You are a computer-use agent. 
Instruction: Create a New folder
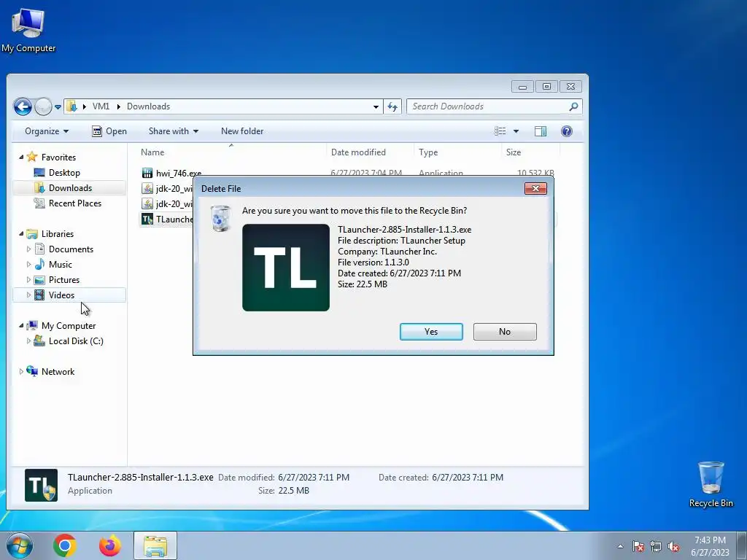click(242, 131)
